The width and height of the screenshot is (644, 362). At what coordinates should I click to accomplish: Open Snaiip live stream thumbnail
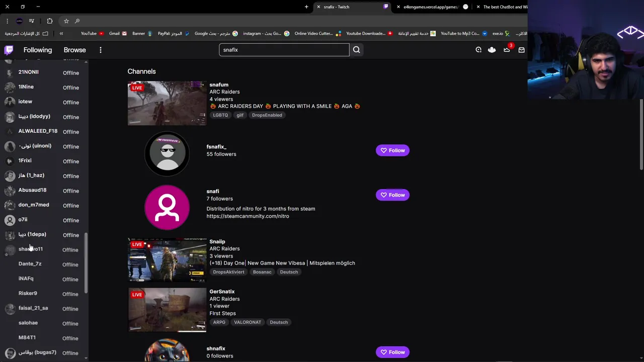pyautogui.click(x=167, y=260)
